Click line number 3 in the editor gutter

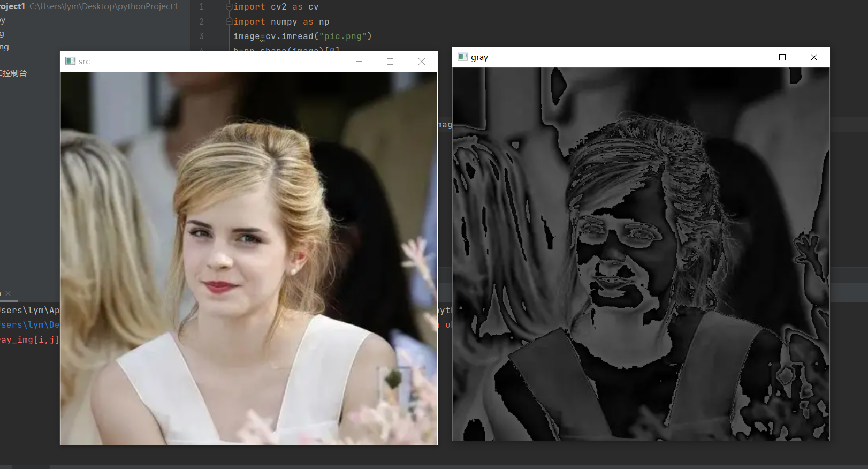click(x=201, y=36)
